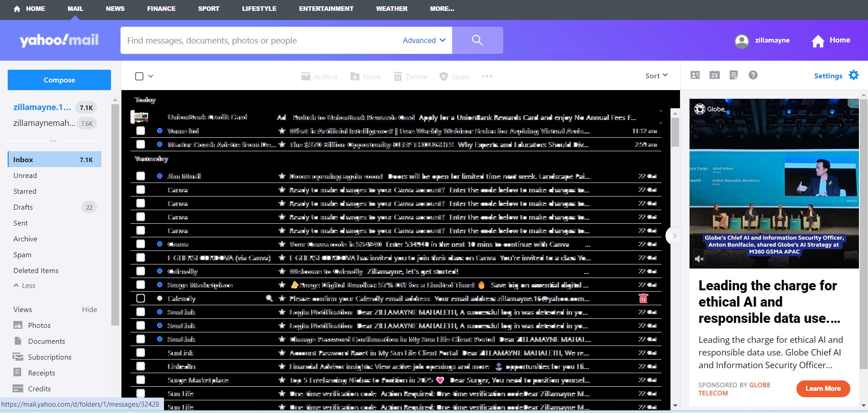This screenshot has height=413, width=868.
Task: Hide the Views section
Action: tap(89, 309)
